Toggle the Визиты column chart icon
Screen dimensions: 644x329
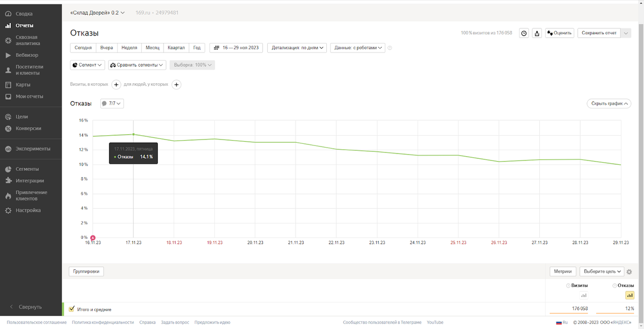584,295
